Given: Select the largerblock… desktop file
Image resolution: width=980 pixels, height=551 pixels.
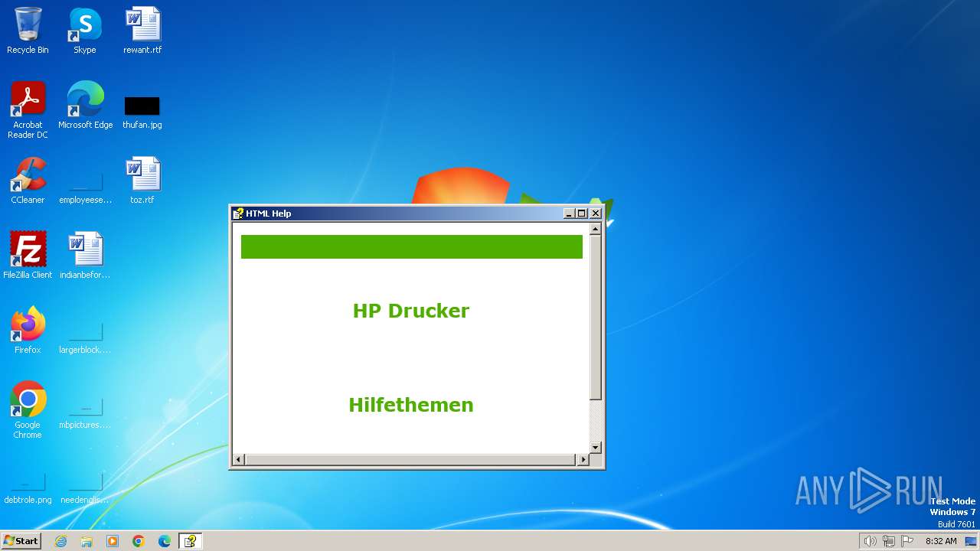Looking at the screenshot, I should click(x=85, y=337).
